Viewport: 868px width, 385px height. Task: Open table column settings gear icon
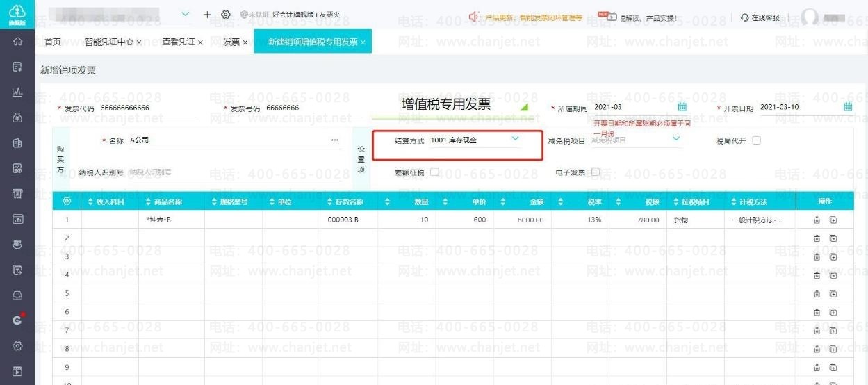click(67, 202)
